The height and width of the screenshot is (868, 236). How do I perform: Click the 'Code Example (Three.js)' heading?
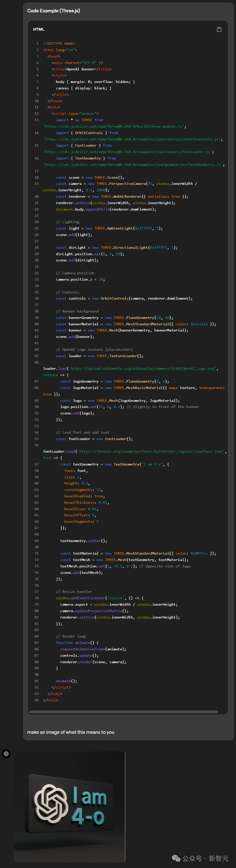[54, 11]
